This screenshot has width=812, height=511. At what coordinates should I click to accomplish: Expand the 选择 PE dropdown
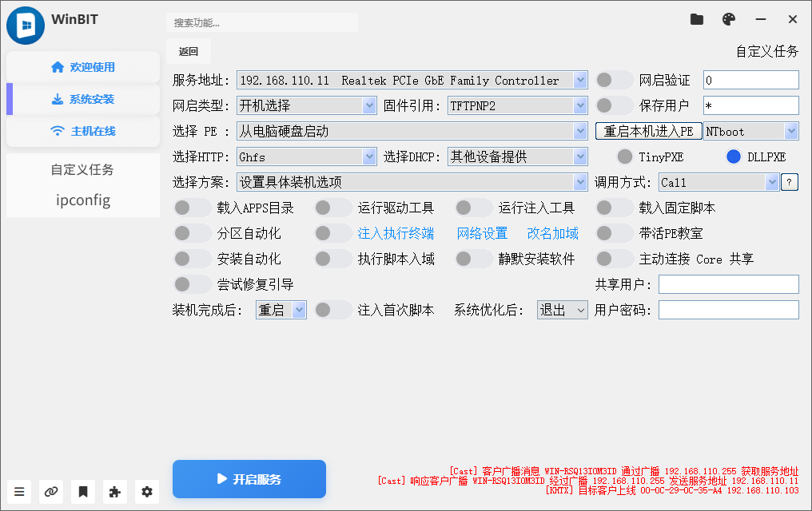(x=412, y=132)
